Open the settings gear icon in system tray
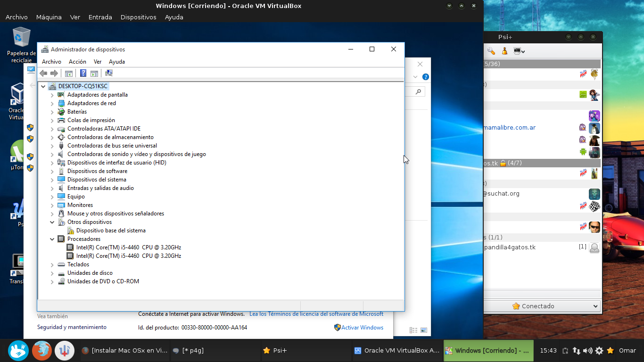The image size is (644, 362). (x=599, y=351)
